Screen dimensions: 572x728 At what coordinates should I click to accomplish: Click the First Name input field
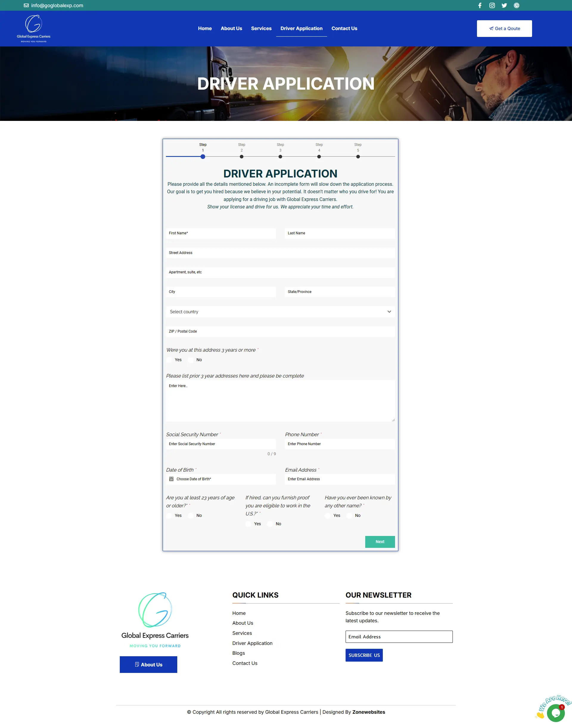[x=221, y=233]
